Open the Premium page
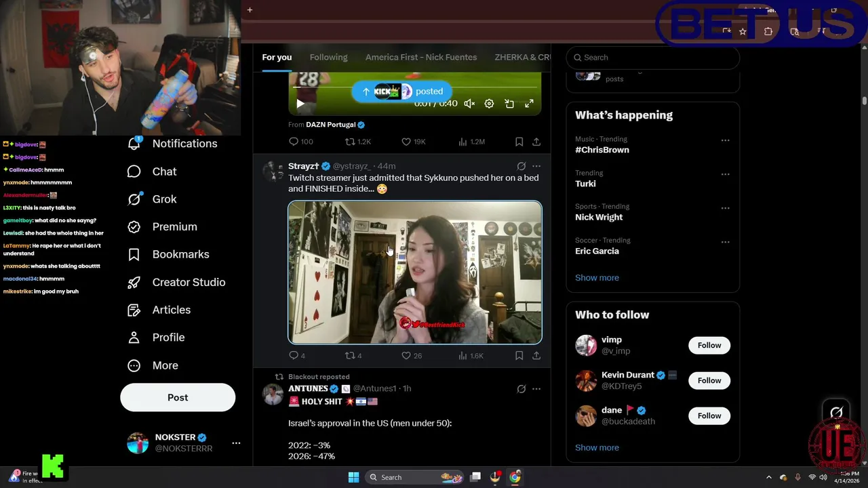 click(x=162, y=227)
